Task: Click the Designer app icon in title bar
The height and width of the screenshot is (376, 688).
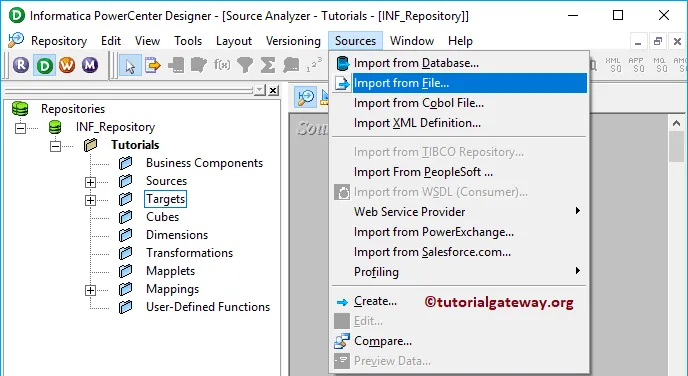Action: pyautogui.click(x=17, y=16)
